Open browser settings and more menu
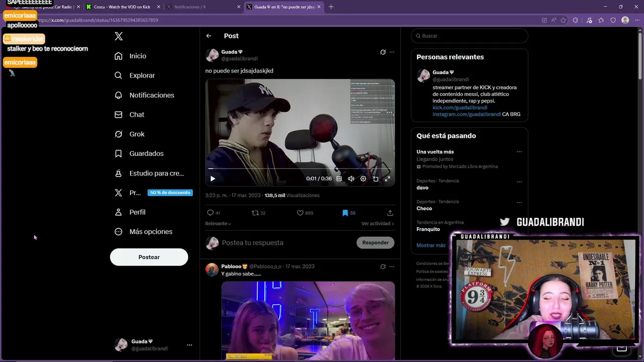Image resolution: width=644 pixels, height=362 pixels. (637, 20)
